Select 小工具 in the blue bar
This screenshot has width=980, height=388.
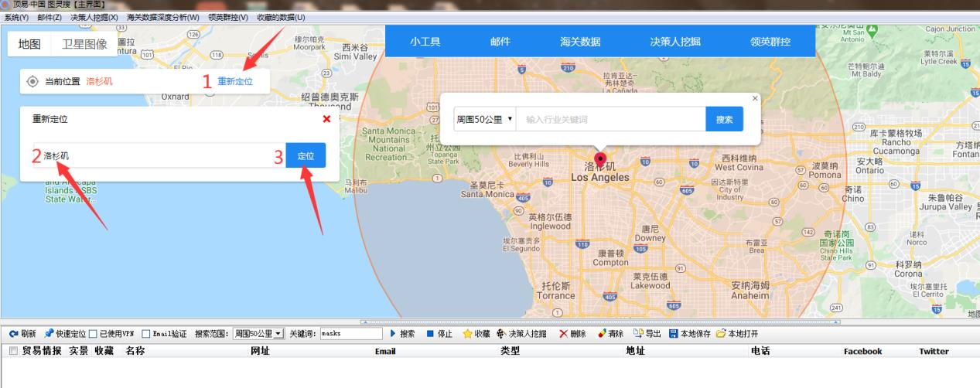pyautogui.click(x=425, y=42)
